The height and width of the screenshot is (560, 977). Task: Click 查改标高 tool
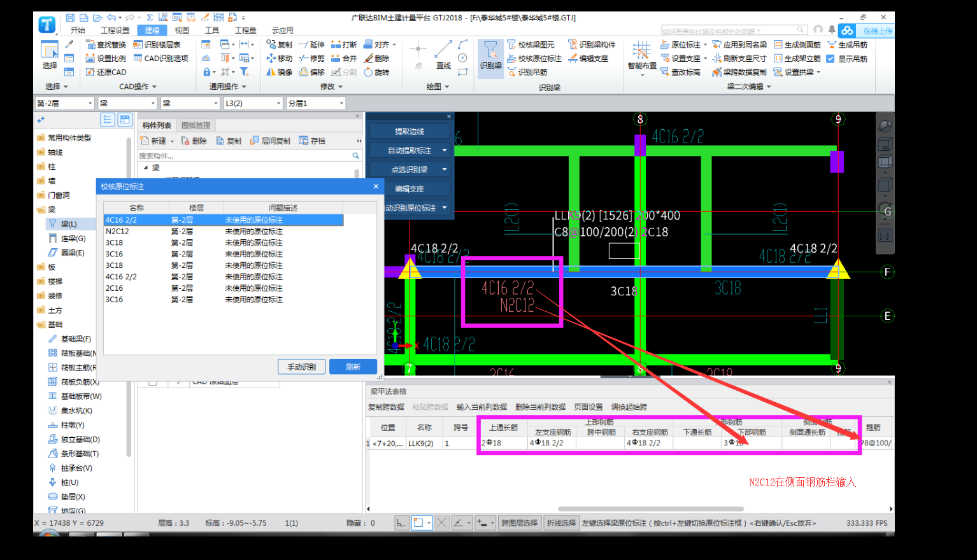[x=680, y=72]
